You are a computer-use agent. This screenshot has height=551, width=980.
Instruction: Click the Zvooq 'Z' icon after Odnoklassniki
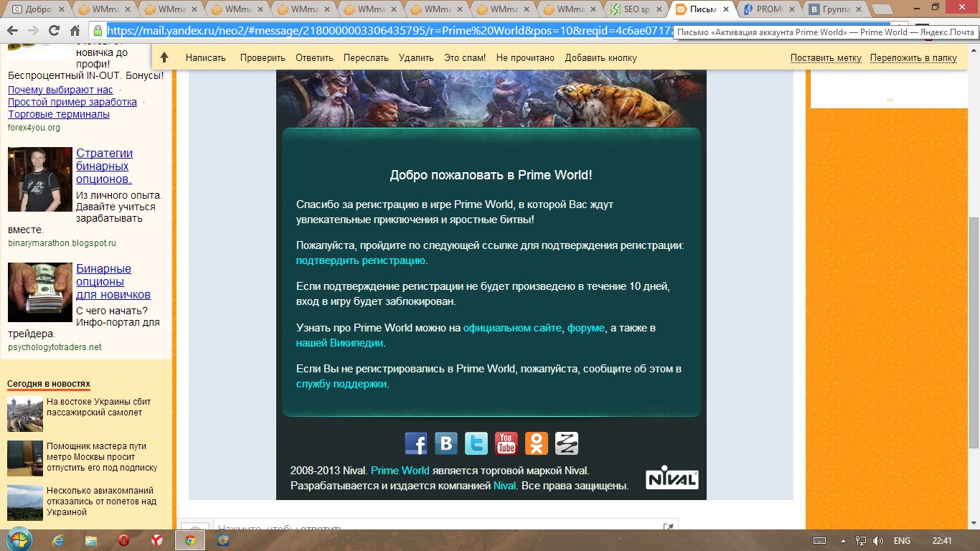point(567,443)
